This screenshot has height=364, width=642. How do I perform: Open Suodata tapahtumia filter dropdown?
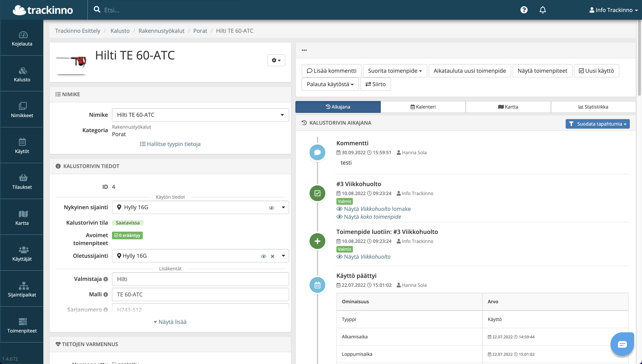pyautogui.click(x=597, y=124)
